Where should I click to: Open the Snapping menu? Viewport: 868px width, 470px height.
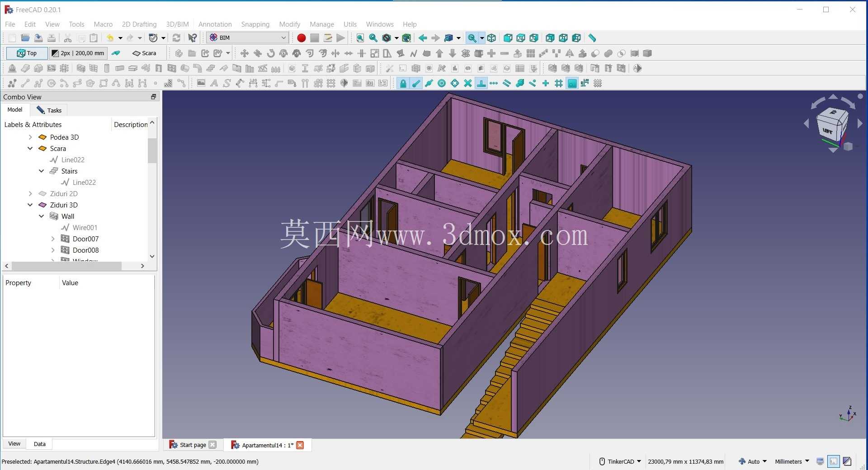255,24
